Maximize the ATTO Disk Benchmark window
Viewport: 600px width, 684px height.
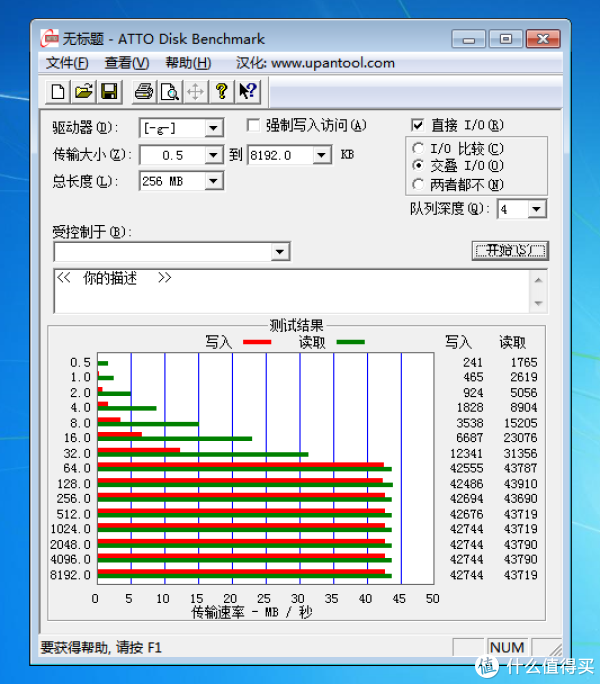pyautogui.click(x=506, y=39)
